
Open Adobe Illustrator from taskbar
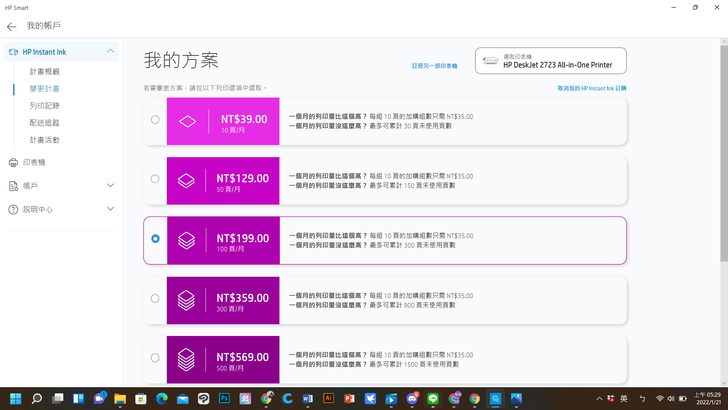328,398
